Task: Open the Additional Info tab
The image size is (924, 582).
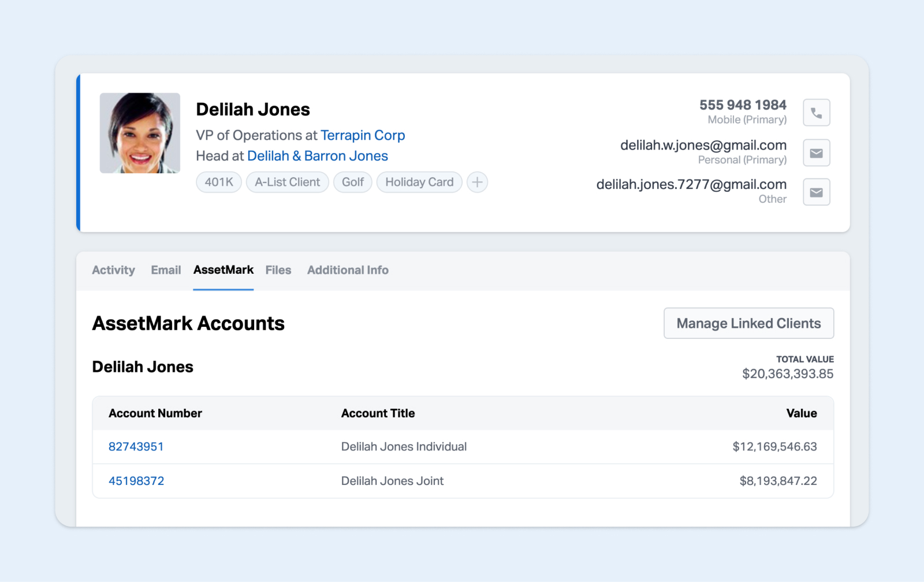Action: point(348,270)
